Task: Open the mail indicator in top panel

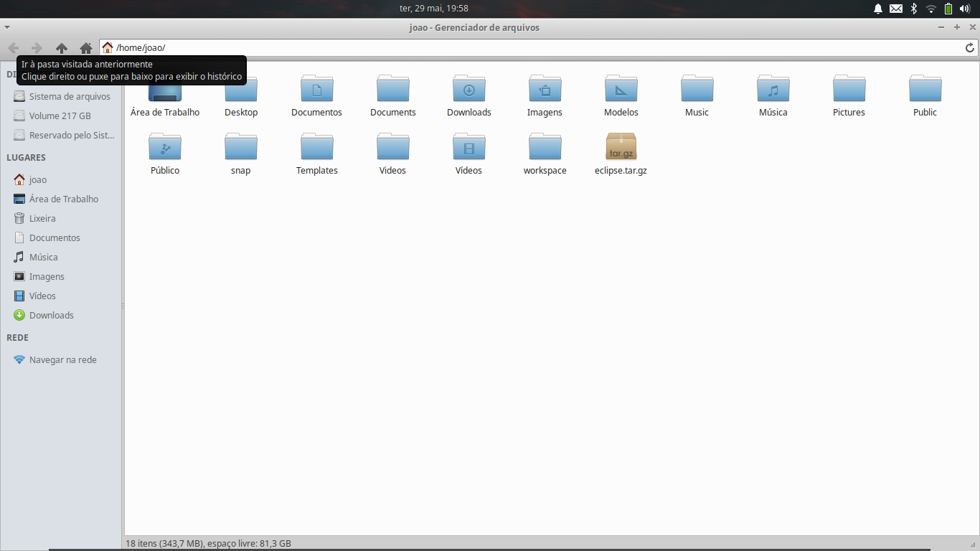Action: (896, 9)
